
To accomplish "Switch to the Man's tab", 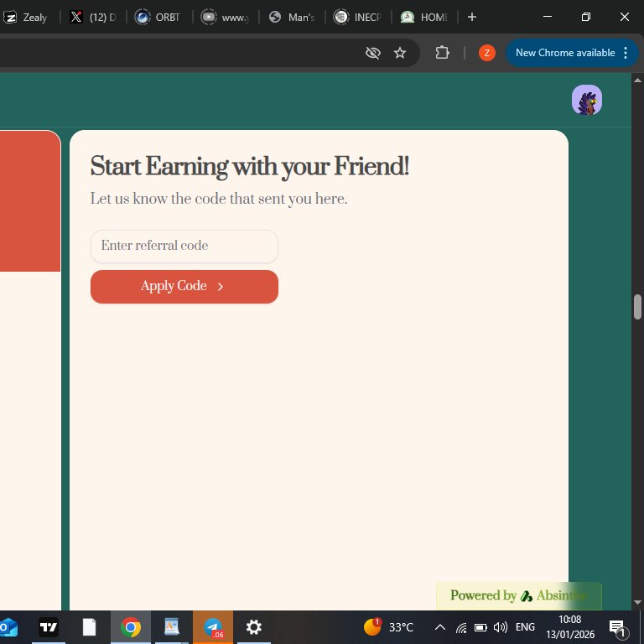I will click(x=292, y=18).
